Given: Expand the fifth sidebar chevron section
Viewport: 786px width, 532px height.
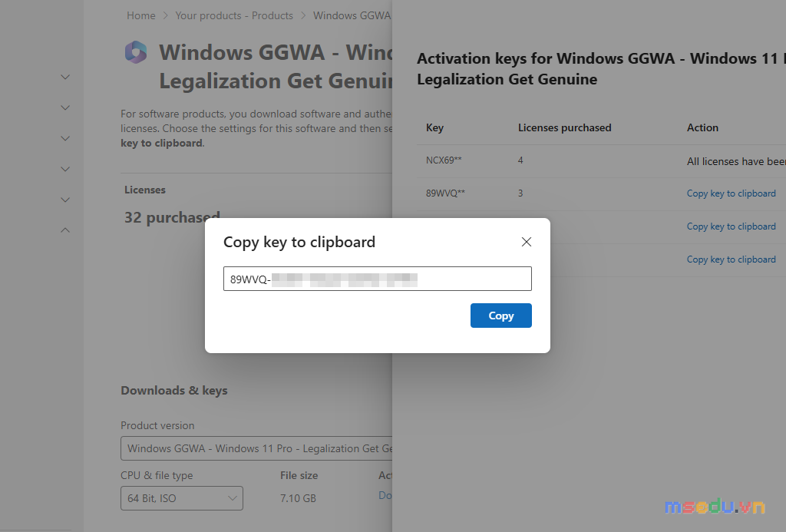Looking at the screenshot, I should tap(65, 200).
